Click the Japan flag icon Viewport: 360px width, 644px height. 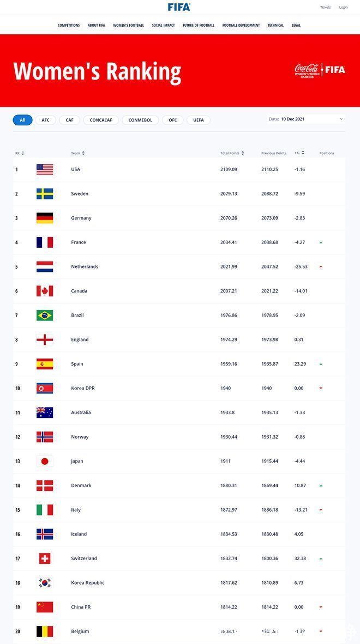44,461
